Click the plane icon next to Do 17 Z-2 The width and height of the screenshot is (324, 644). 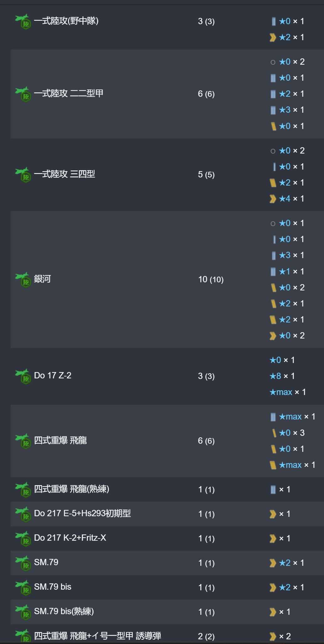pos(23,376)
